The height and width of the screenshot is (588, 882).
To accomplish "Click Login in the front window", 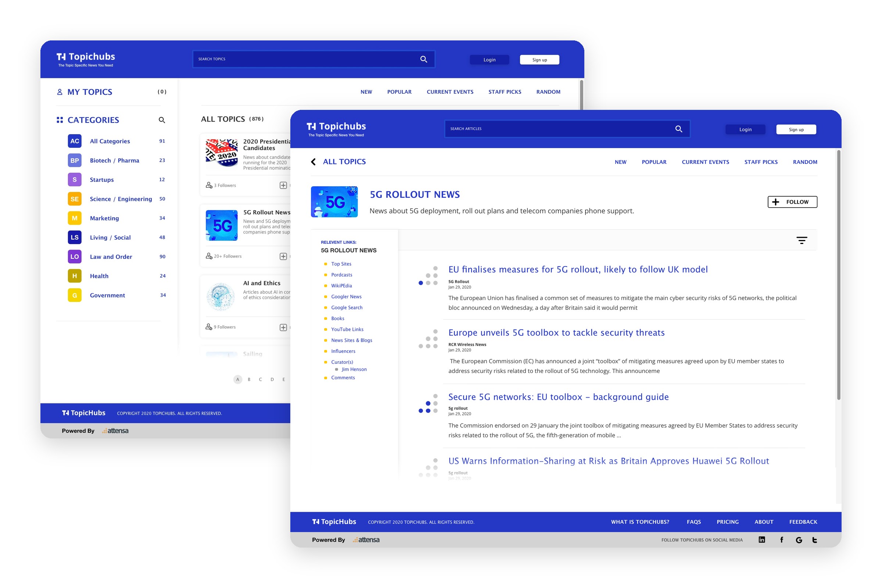I will [746, 129].
